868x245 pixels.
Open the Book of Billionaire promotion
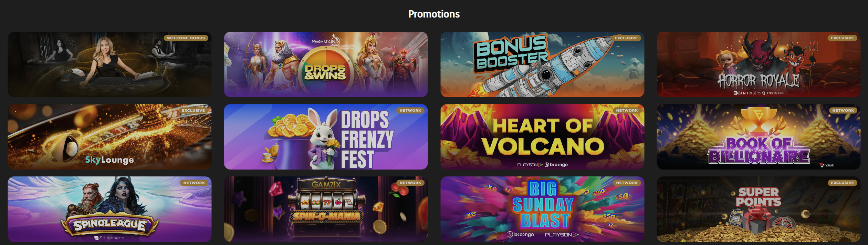(759, 137)
